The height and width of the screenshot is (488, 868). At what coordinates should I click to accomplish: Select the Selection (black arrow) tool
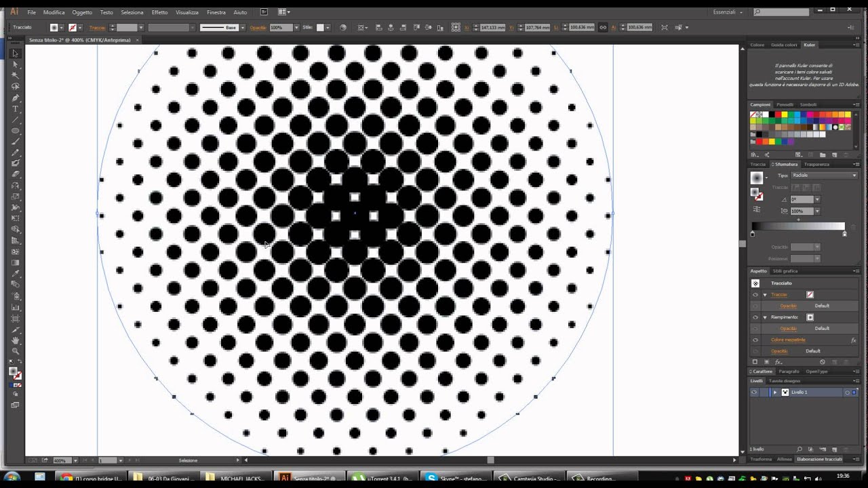coord(16,54)
